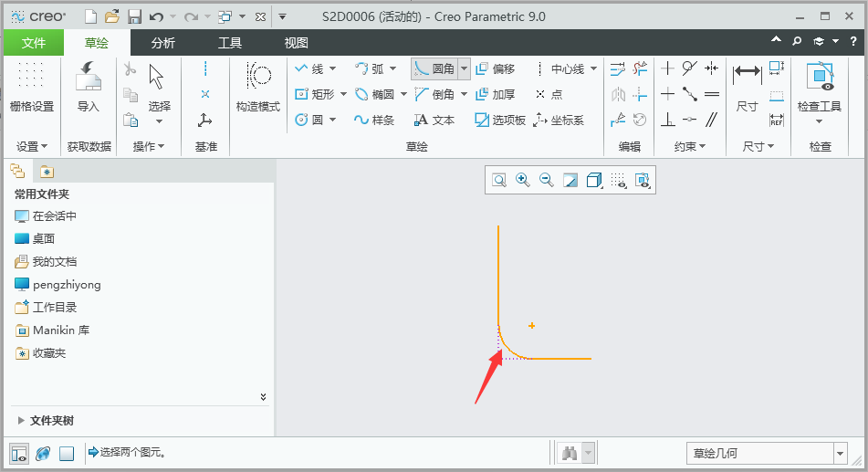Select Manikin 库 folder
Screen dimensions: 868x472
pyautogui.click(x=52, y=330)
